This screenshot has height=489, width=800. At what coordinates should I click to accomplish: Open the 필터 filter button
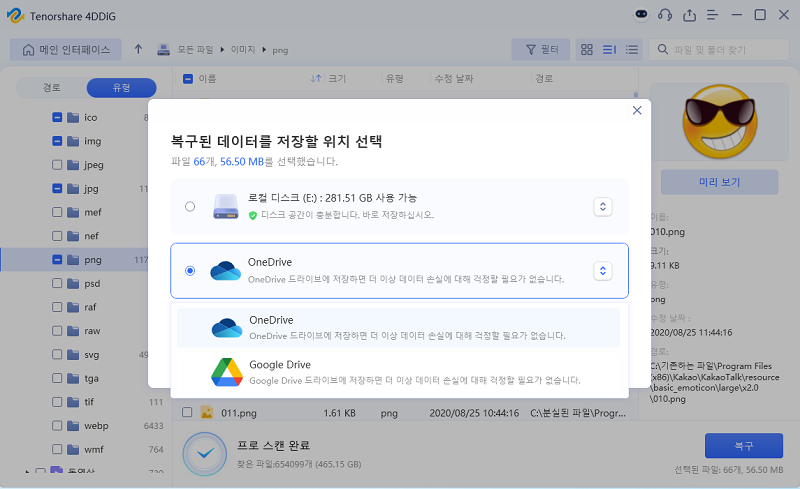(541, 49)
